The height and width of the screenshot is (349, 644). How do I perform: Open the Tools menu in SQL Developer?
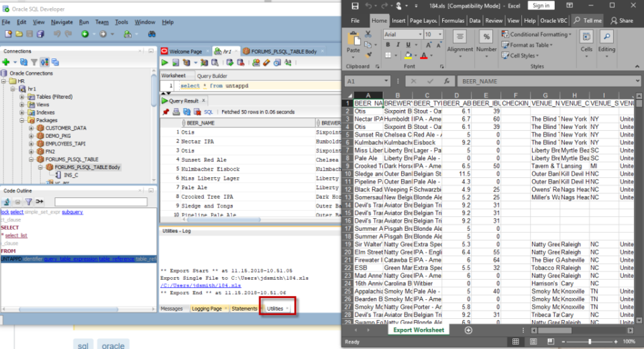[121, 22]
